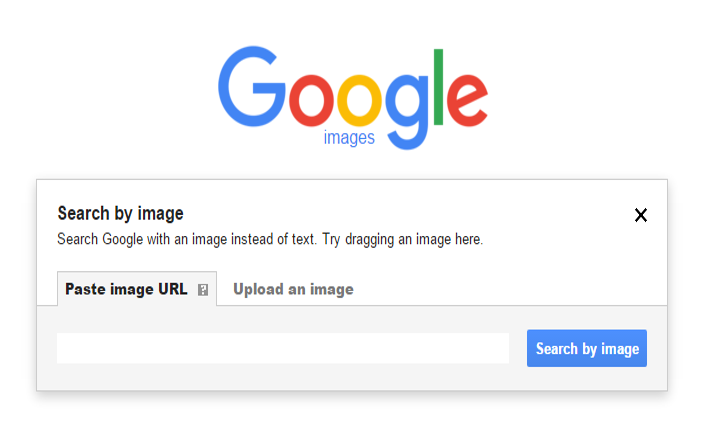Click the word URL in the active tab
Image resolution: width=716 pixels, height=431 pixels.
[x=173, y=289]
